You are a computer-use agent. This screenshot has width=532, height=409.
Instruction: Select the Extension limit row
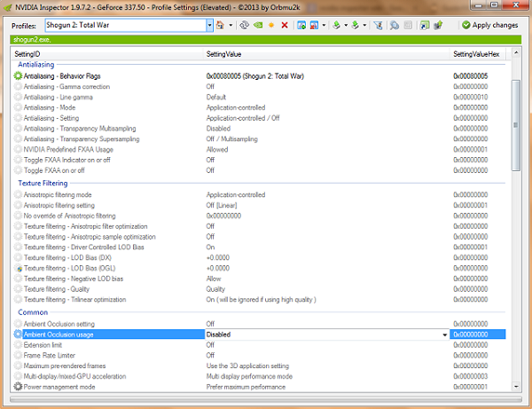pyautogui.click(x=260, y=345)
